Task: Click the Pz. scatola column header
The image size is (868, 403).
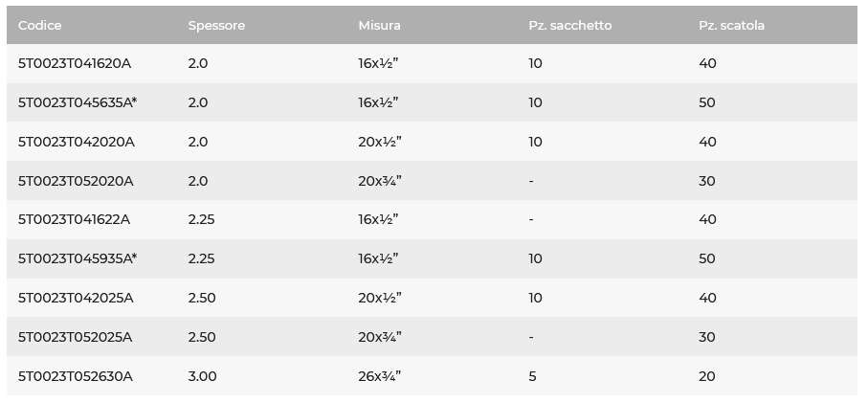Action: [731, 25]
